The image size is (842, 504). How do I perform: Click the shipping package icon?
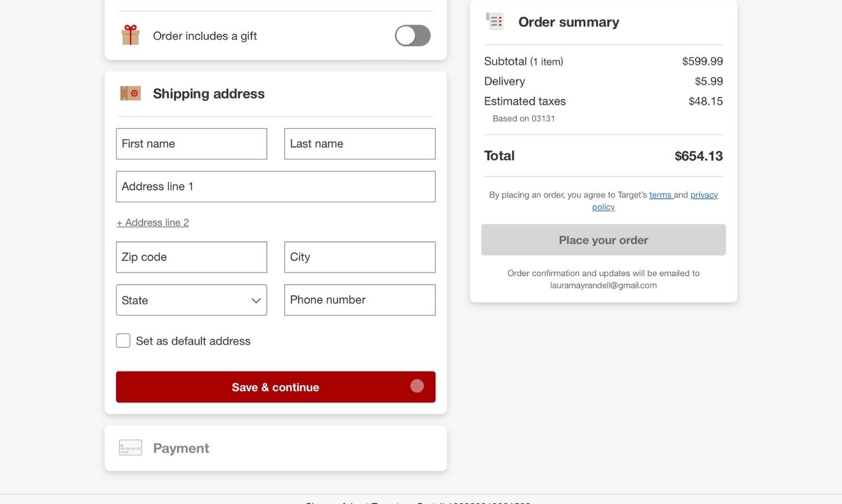click(131, 93)
